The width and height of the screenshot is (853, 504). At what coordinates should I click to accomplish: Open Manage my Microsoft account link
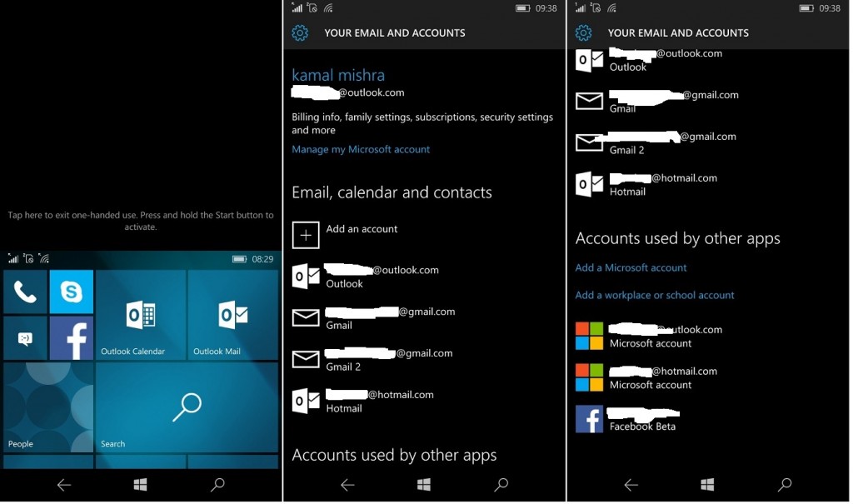361,149
